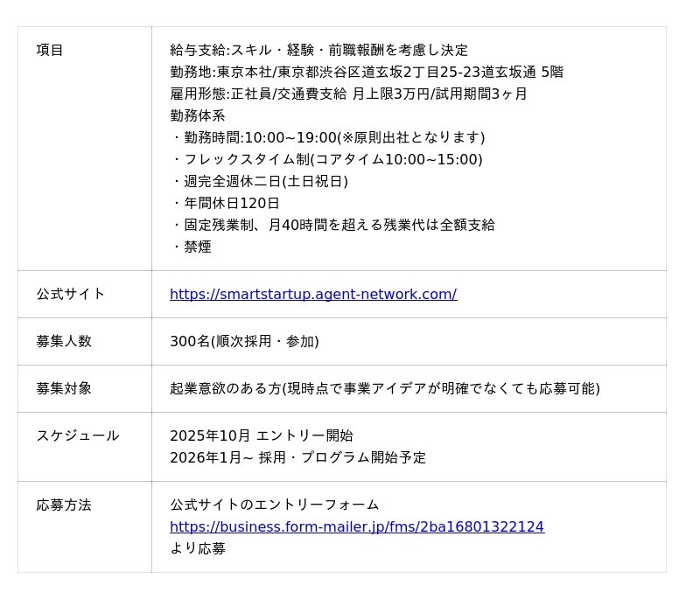700x599 pixels.
Task: Click the 募集対象 row label
Action: pos(64,389)
